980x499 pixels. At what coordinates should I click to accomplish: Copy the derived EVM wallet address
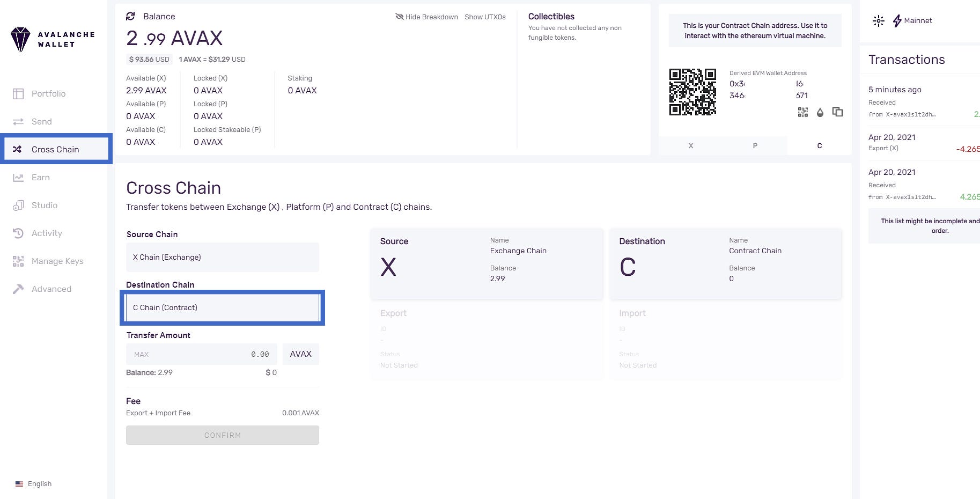tap(837, 112)
